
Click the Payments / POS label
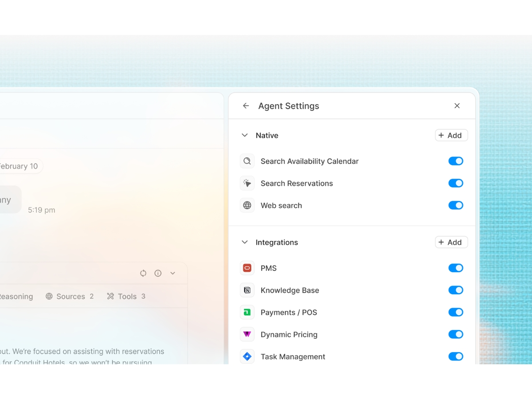click(x=289, y=313)
